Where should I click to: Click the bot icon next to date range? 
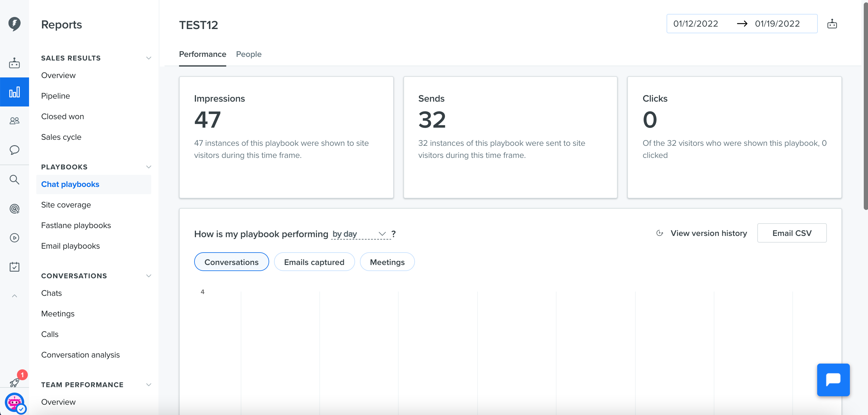pos(832,24)
